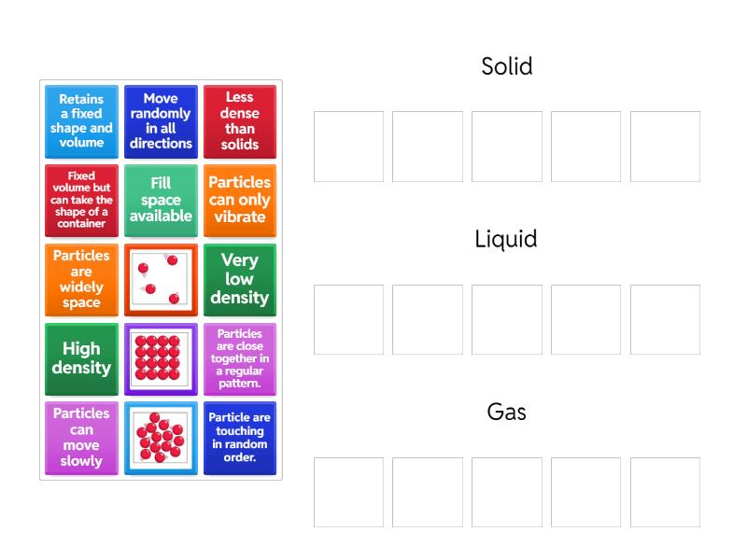Click the 'Fill space available' tile

(161, 200)
